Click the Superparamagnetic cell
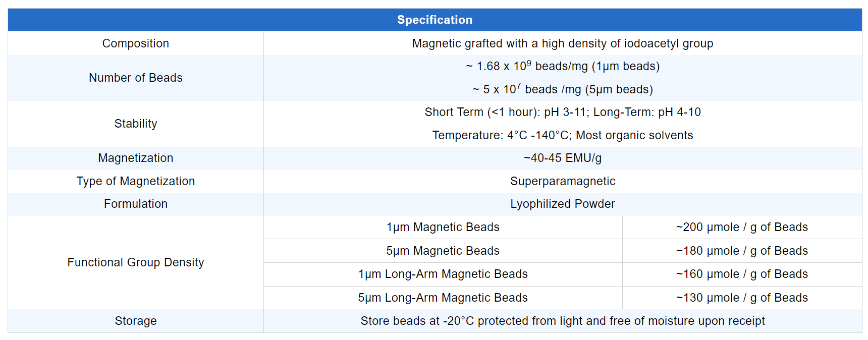 point(562,181)
